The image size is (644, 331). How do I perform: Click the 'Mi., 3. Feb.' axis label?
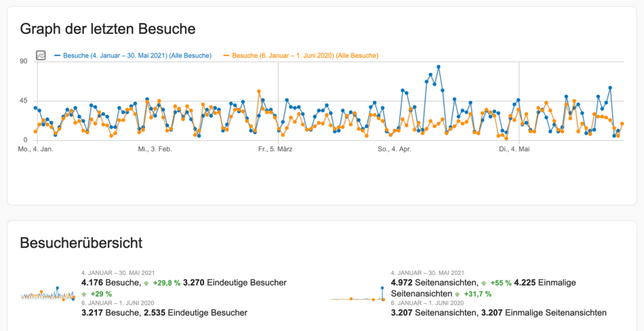point(155,148)
